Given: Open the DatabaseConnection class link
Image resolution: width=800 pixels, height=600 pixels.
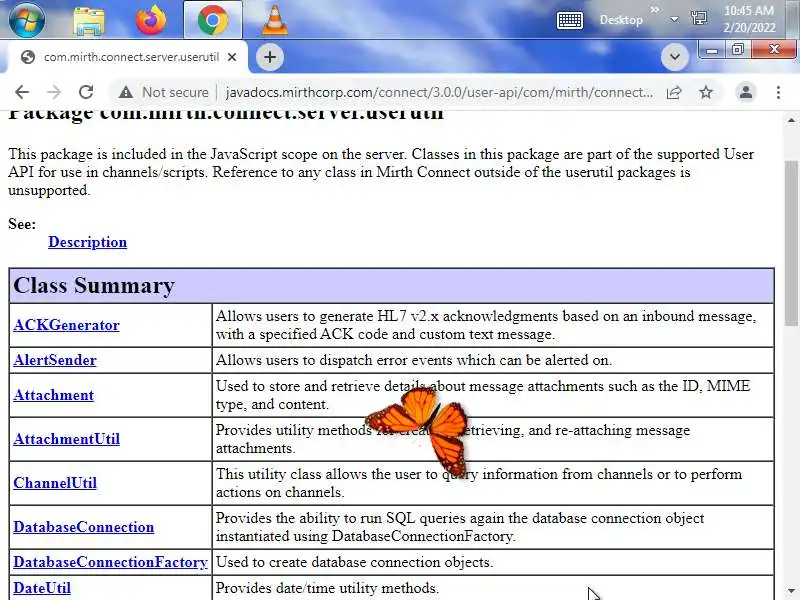Looking at the screenshot, I should 84,527.
